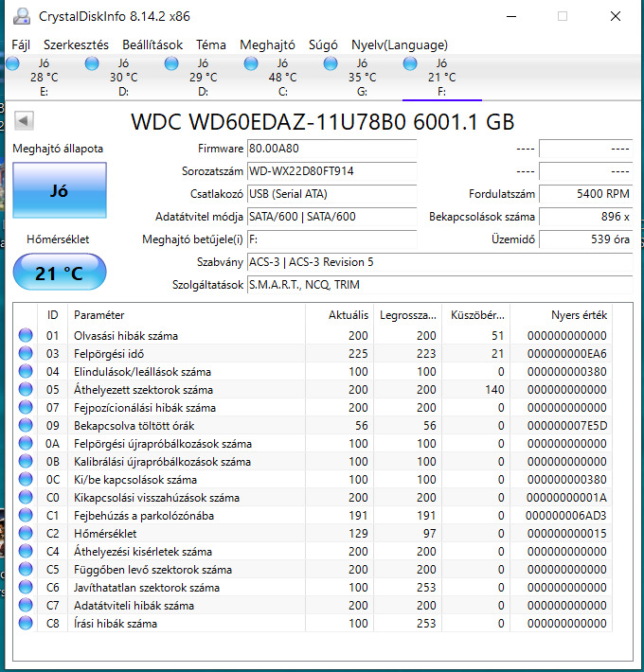The width and height of the screenshot is (644, 672).
Task: Click the power-on count field 896 x
Action: [x=585, y=217]
